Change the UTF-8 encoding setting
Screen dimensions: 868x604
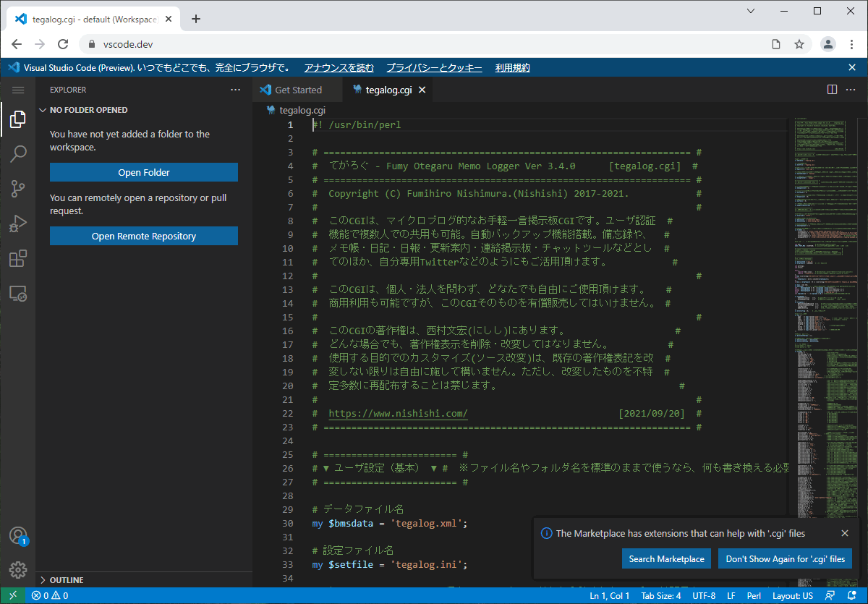[704, 595]
